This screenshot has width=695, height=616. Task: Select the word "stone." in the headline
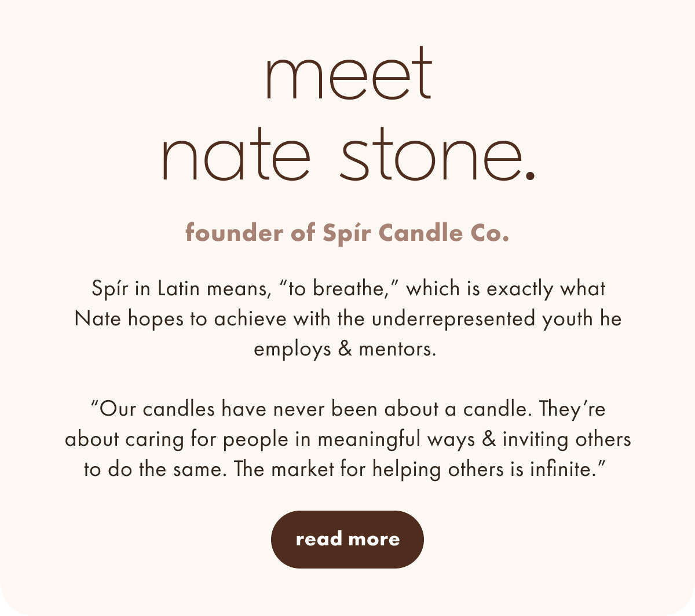tap(437, 153)
